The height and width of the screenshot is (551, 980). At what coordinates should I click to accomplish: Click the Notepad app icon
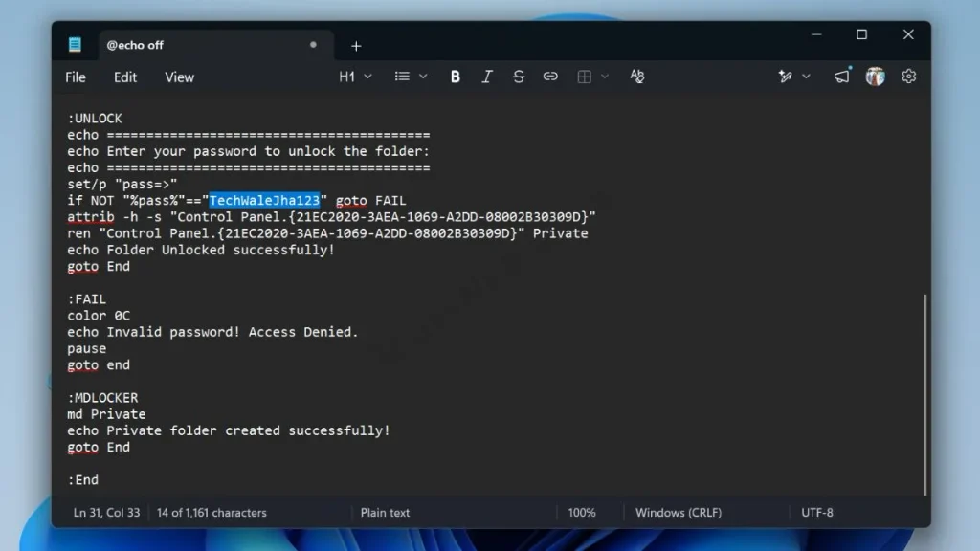click(75, 45)
